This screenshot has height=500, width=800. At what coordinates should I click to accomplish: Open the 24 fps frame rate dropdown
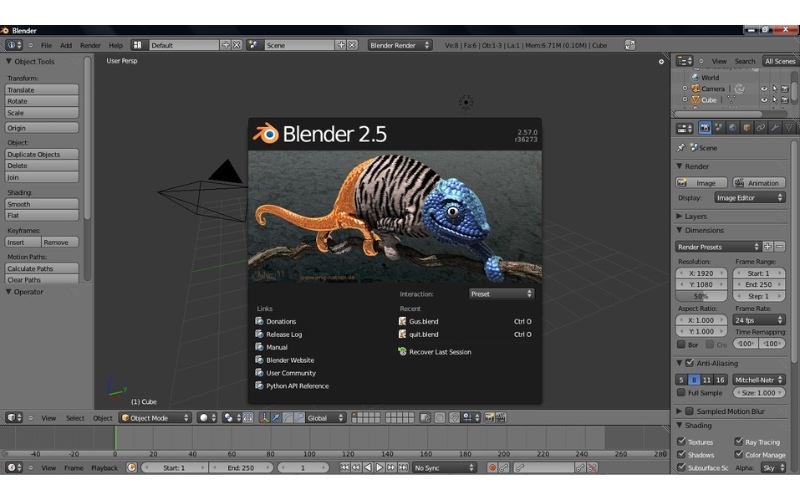click(759, 320)
